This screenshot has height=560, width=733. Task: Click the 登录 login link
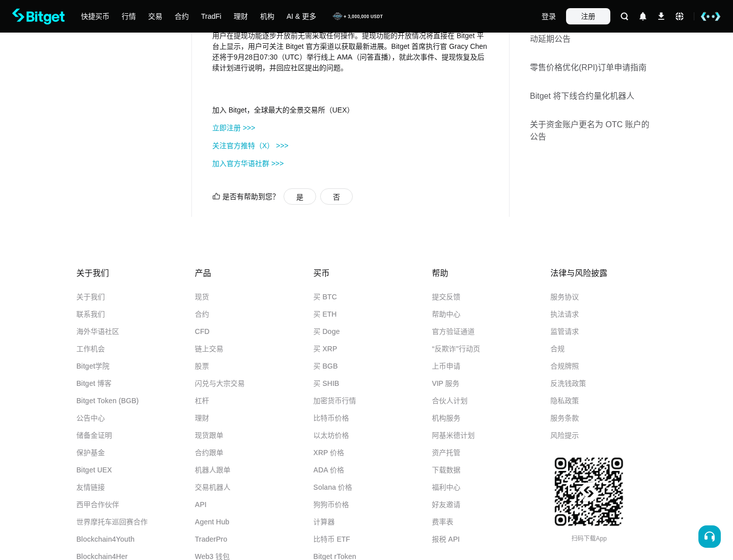point(549,16)
